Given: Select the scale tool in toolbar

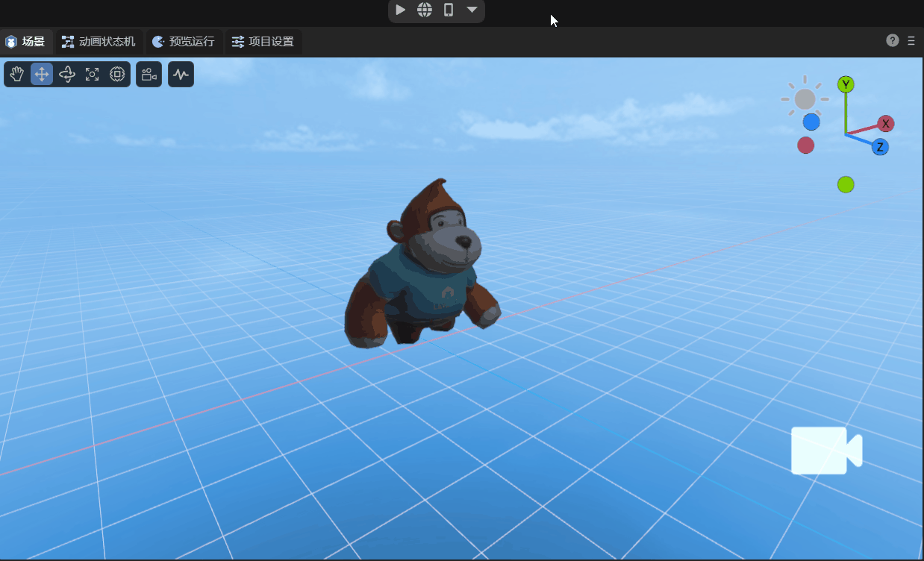Looking at the screenshot, I should coord(92,74).
